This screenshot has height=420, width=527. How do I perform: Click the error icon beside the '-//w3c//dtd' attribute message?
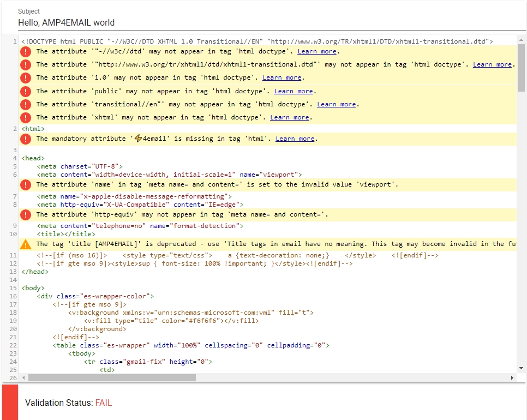[26, 52]
